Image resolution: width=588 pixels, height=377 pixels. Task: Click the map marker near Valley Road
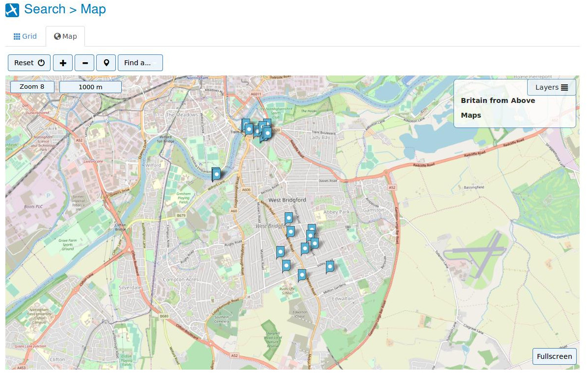click(x=330, y=267)
